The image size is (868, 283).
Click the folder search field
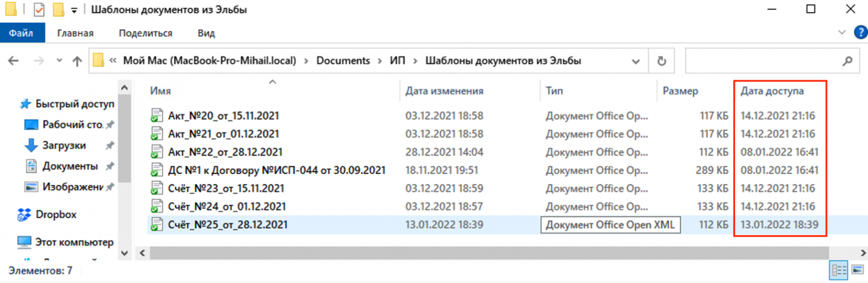(764, 61)
